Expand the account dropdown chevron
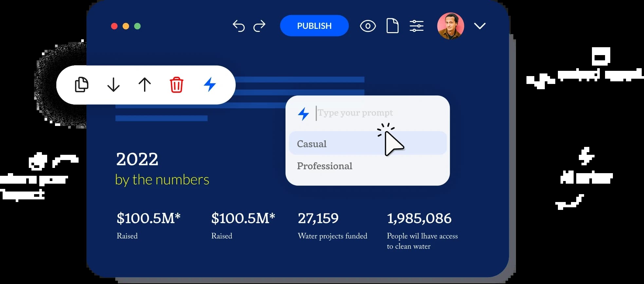 480,26
